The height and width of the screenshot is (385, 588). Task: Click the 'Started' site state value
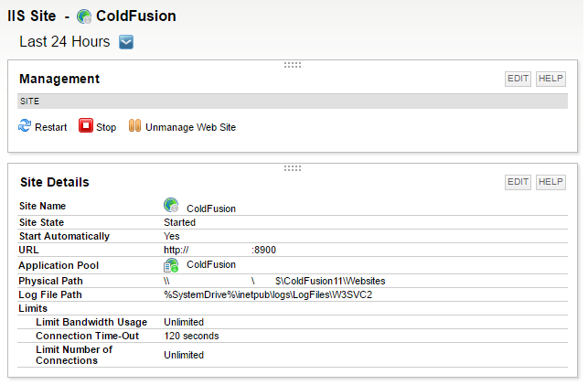(x=179, y=222)
